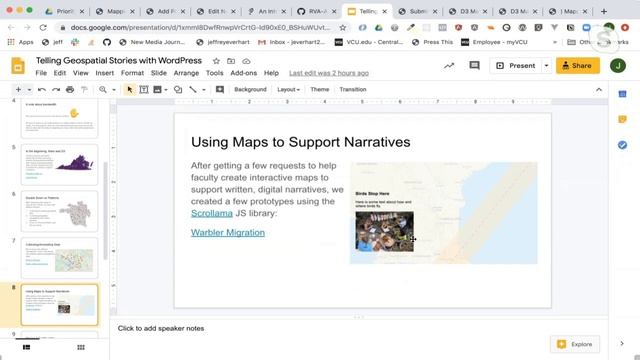This screenshot has width=640, height=360.
Task: Open the Add-ons menu
Action: point(244,73)
